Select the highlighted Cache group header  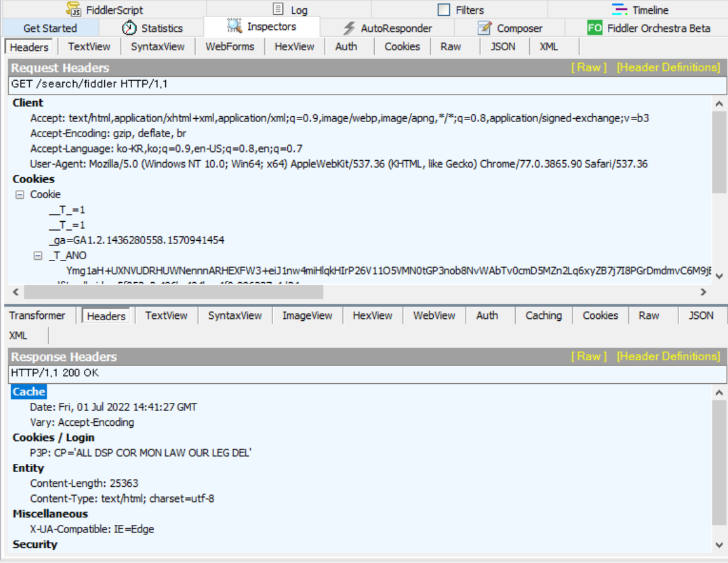point(29,392)
